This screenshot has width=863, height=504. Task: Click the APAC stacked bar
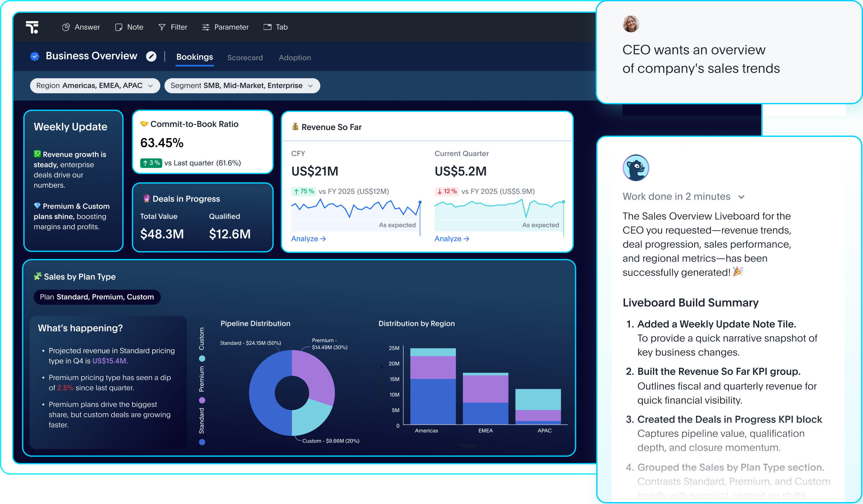tap(538, 407)
